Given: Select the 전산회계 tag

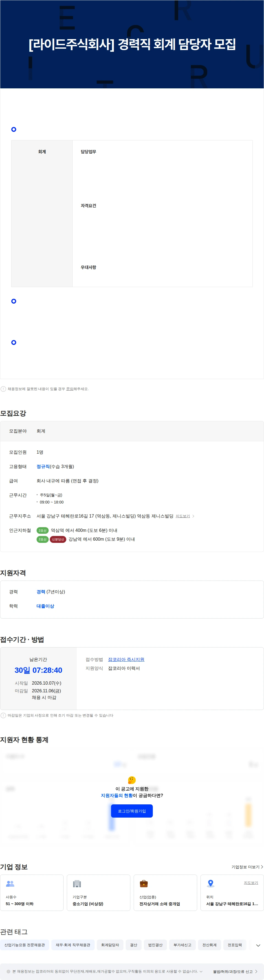Looking at the screenshot, I should pos(209,945).
